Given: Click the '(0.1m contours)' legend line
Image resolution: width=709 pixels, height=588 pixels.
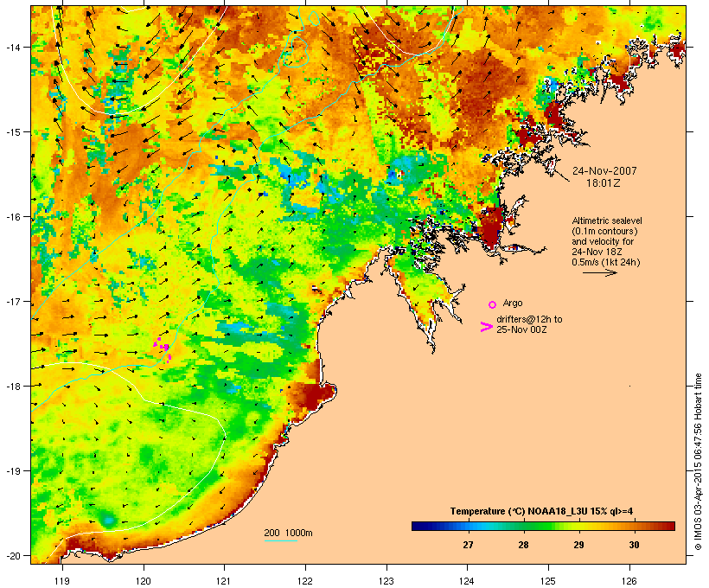Looking at the screenshot, I should tap(604, 231).
